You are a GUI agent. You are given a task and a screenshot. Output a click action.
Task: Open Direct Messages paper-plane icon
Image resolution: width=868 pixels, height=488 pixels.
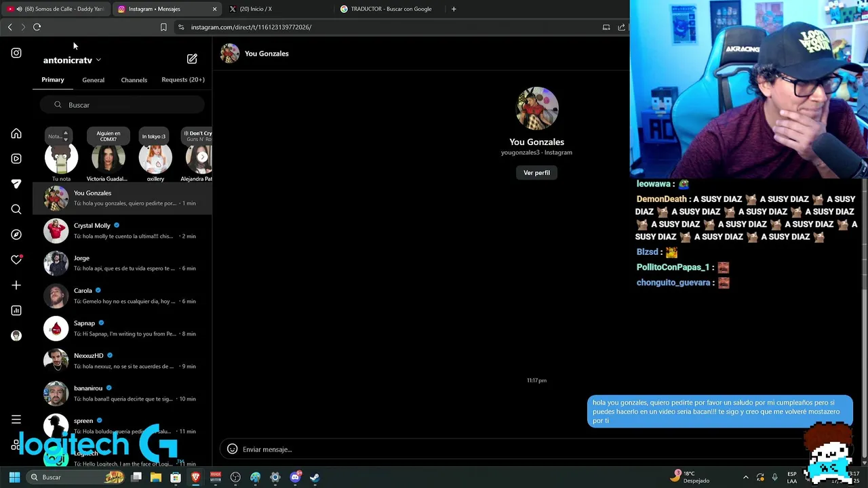click(16, 184)
